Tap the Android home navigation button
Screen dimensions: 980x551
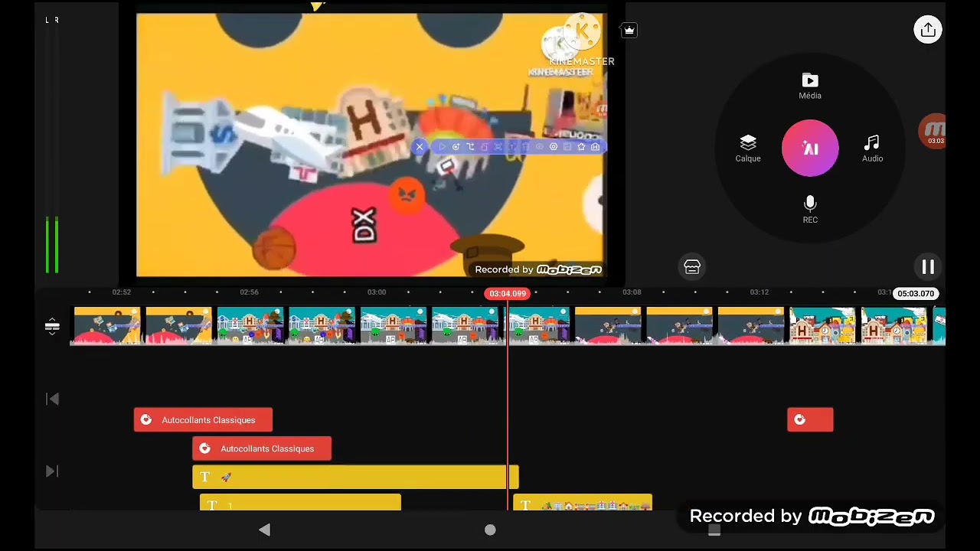(490, 530)
